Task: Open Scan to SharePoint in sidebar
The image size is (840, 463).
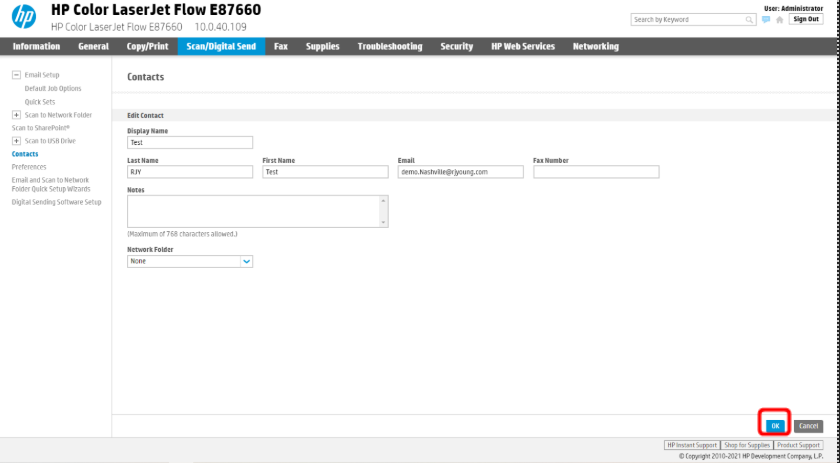Action: tap(41, 128)
